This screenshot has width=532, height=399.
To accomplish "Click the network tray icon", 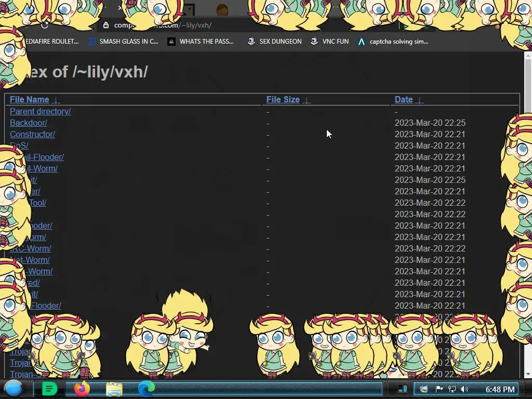I will [x=452, y=389].
